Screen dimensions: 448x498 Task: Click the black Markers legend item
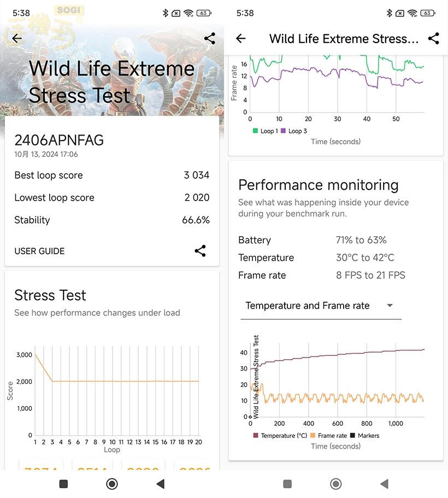(364, 436)
